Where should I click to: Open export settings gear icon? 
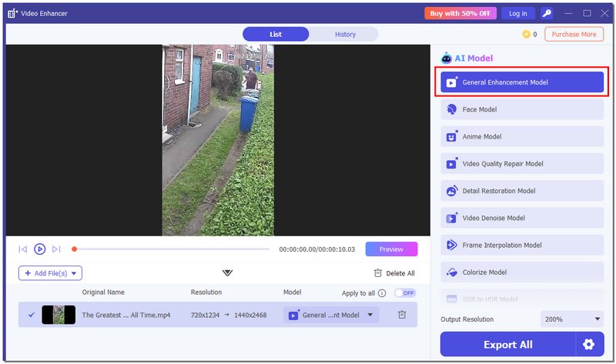pos(589,344)
